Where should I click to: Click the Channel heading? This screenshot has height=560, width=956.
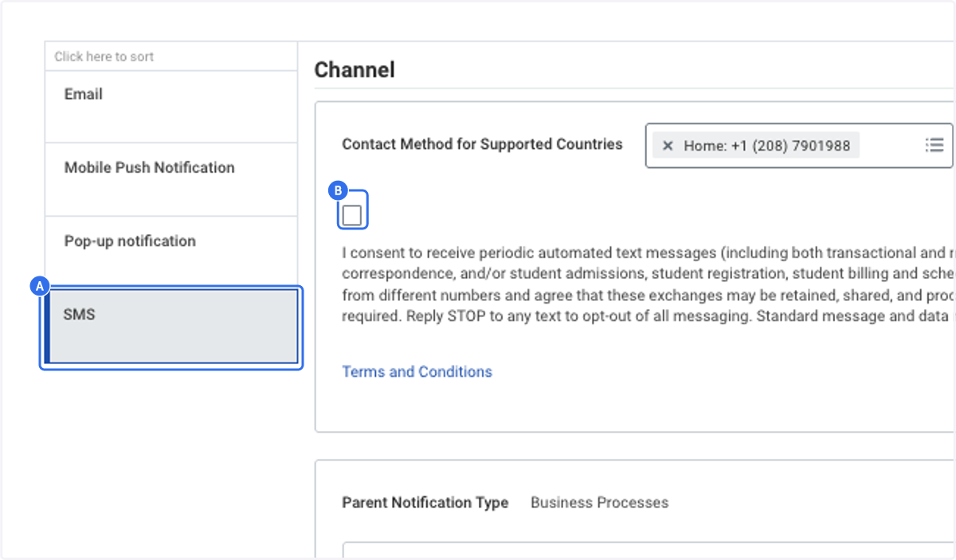pos(355,70)
